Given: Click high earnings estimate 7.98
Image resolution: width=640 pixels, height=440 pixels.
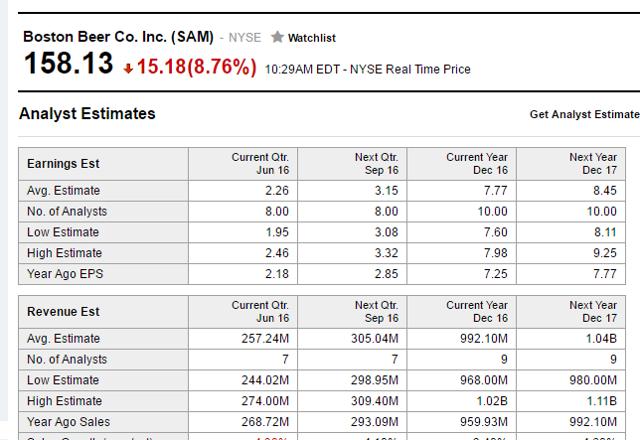Looking at the screenshot, I should pyautogui.click(x=496, y=253).
